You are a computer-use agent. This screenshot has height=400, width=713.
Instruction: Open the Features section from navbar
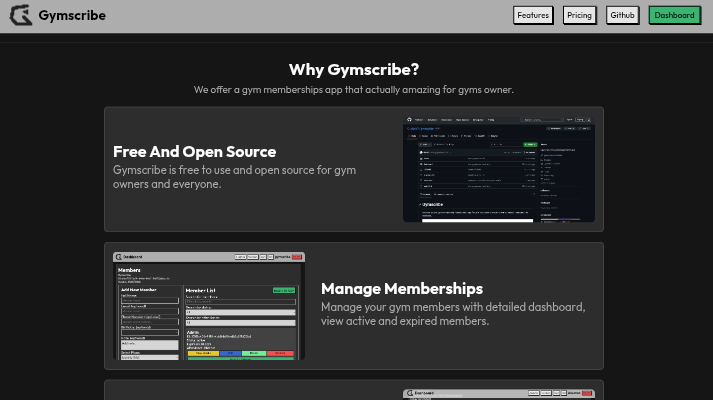533,15
